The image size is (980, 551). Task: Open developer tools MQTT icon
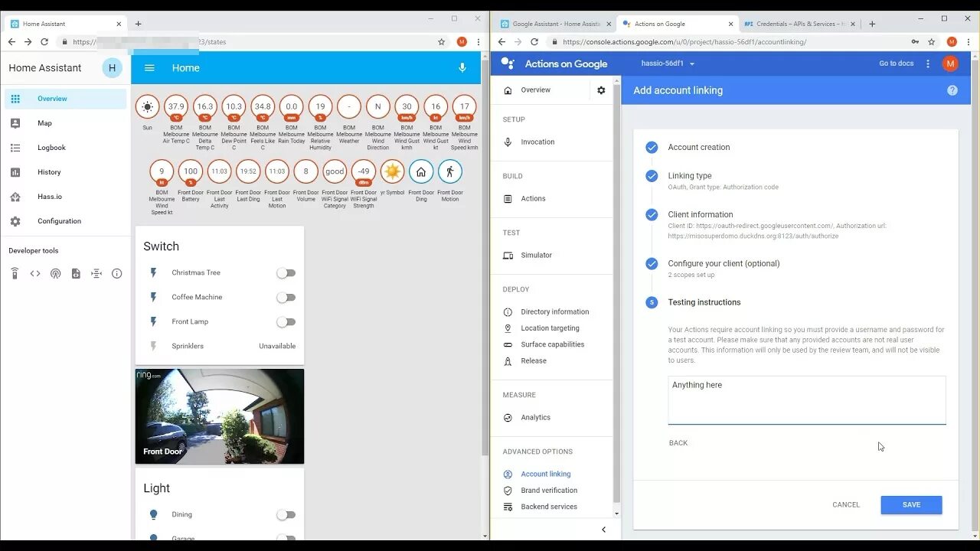(x=96, y=273)
